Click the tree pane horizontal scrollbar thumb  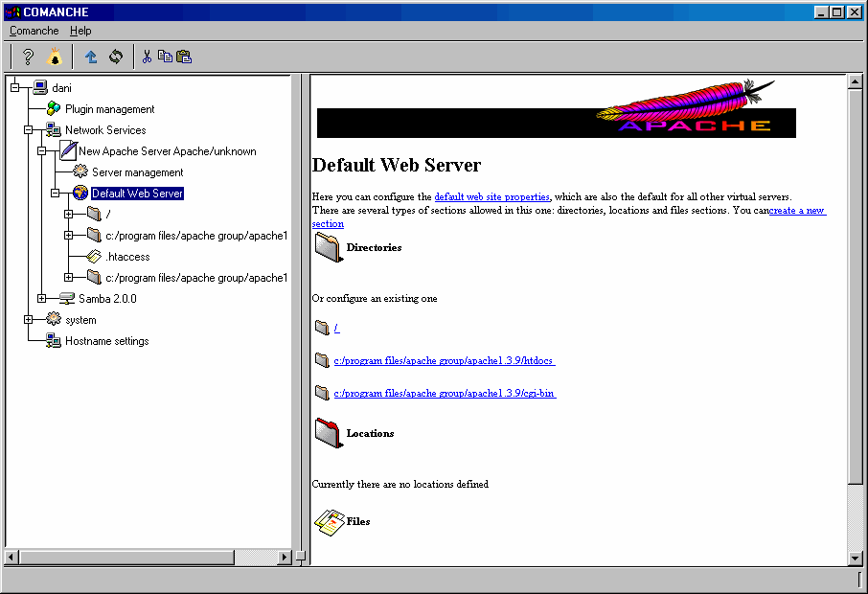(x=126, y=557)
